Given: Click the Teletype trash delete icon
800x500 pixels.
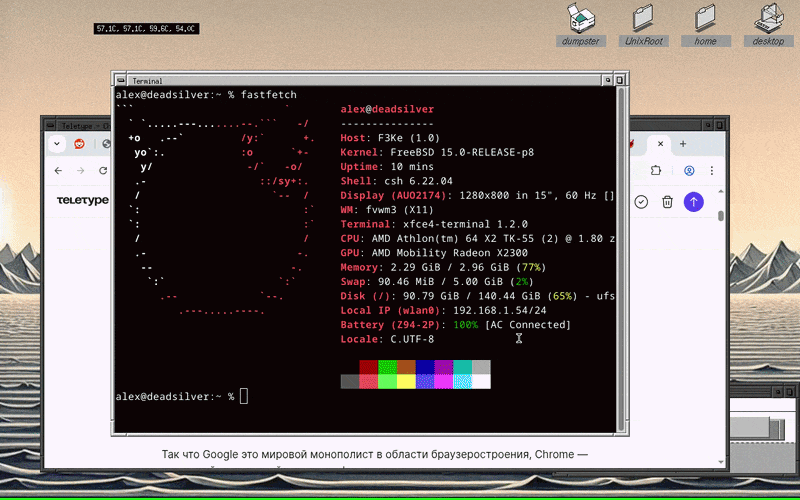Looking at the screenshot, I should 667,202.
